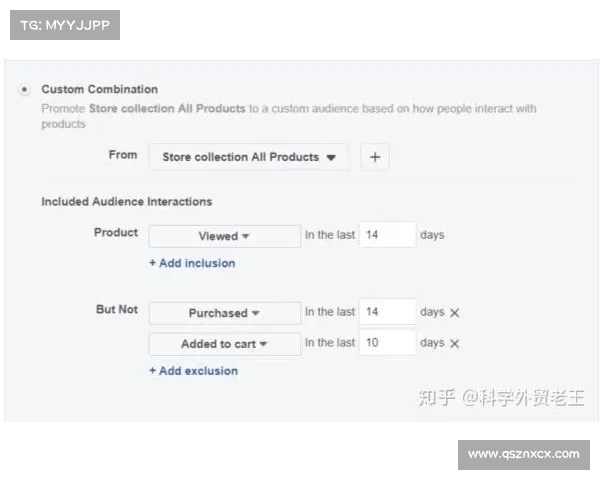Viewport: 600px width, 480px height.
Task: Focus the days field in the Viewed row
Action: click(387, 235)
